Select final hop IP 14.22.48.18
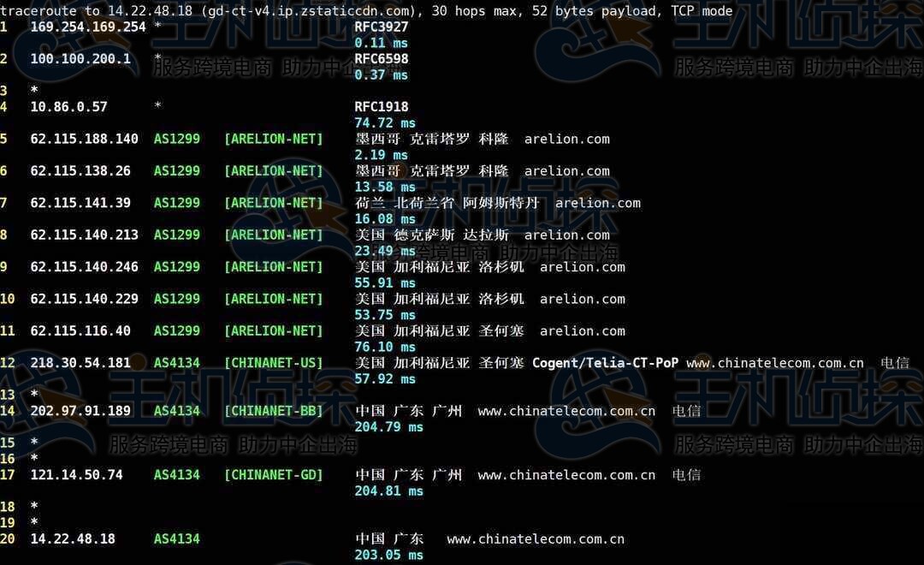Screen dimensions: 924x565 pos(73,538)
